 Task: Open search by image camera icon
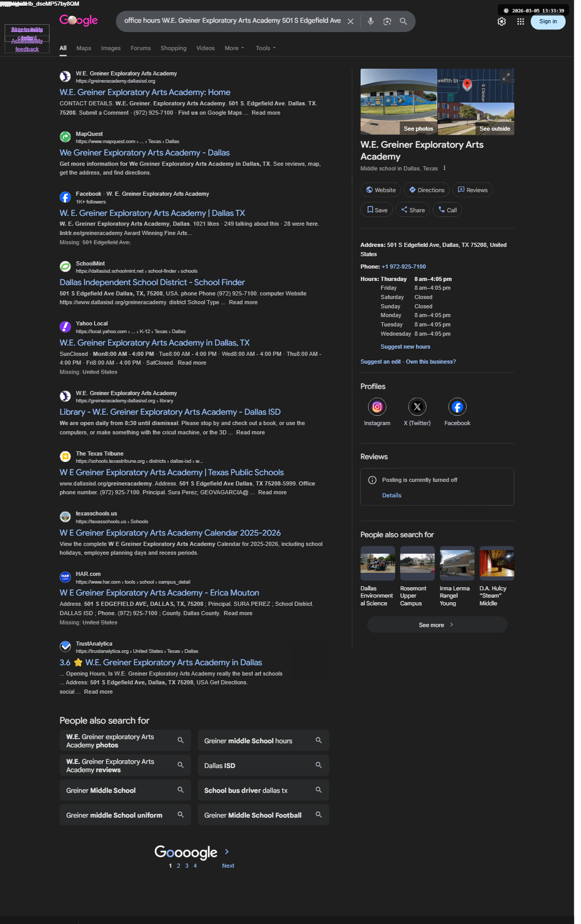pyautogui.click(x=387, y=21)
